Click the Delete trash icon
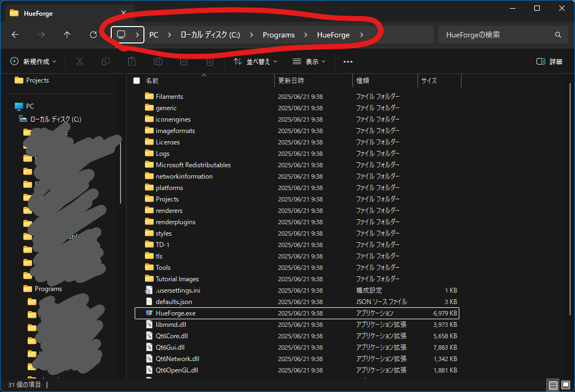 click(x=210, y=62)
